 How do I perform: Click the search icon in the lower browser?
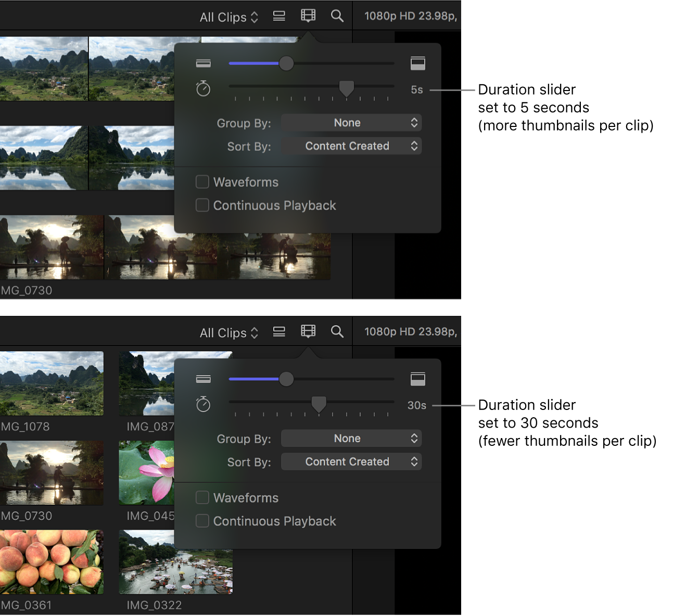click(337, 331)
